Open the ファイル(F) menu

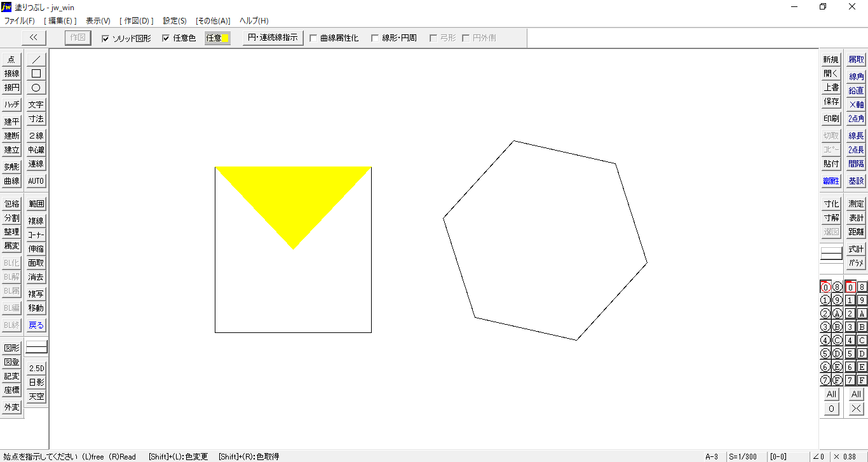[x=19, y=21]
